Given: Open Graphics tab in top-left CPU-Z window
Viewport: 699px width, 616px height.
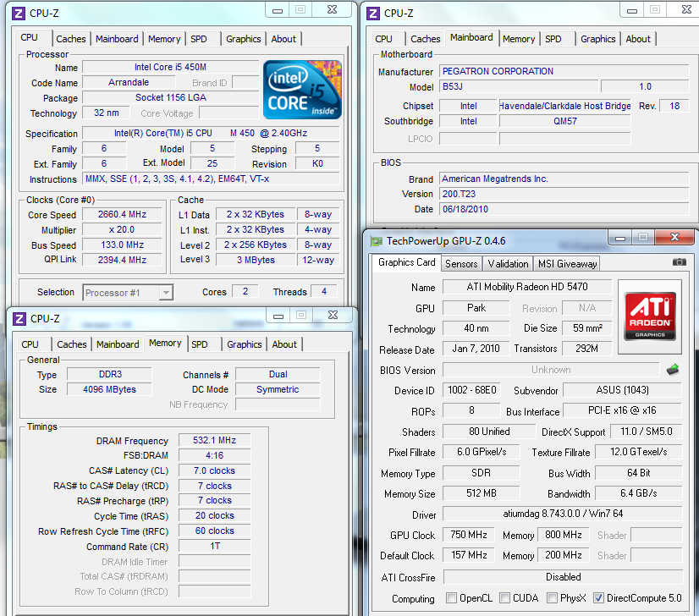Looking at the screenshot, I should pos(244,39).
